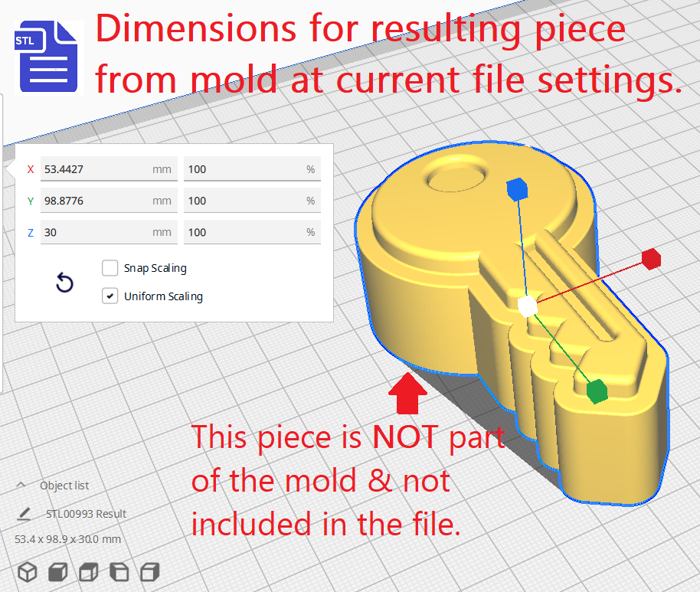
Task: Select STL00993 Result in the object list
Action: (86, 514)
